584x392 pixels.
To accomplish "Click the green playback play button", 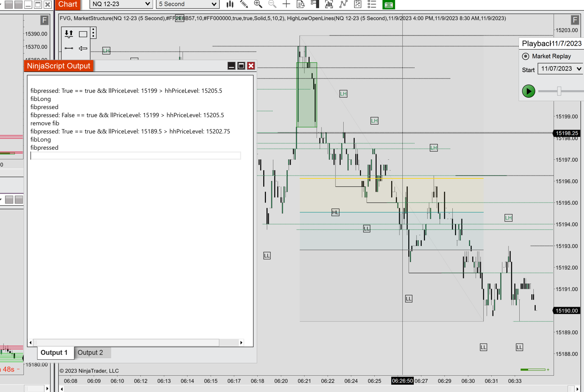I will click(x=528, y=91).
